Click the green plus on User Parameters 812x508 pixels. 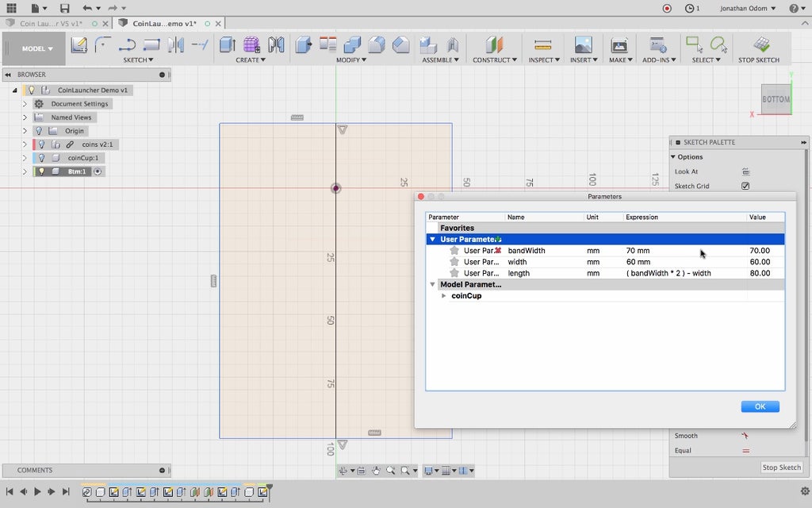pyautogui.click(x=497, y=238)
